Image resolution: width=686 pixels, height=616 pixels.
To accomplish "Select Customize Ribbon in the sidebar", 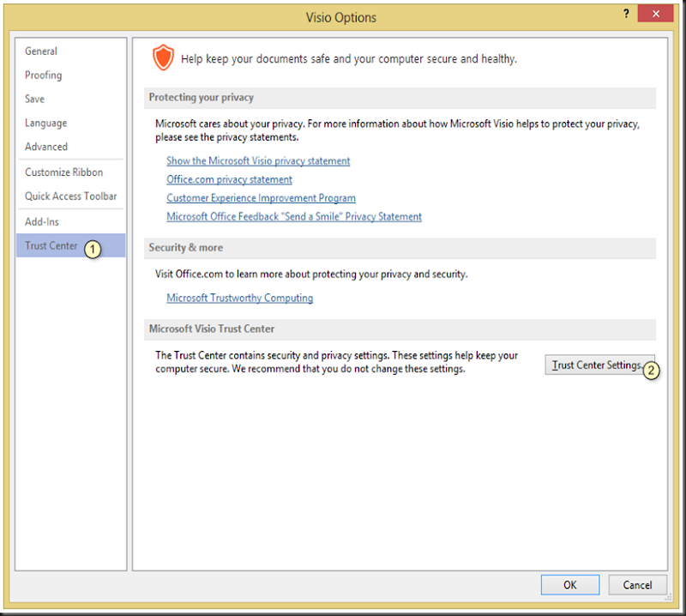I will tap(64, 172).
